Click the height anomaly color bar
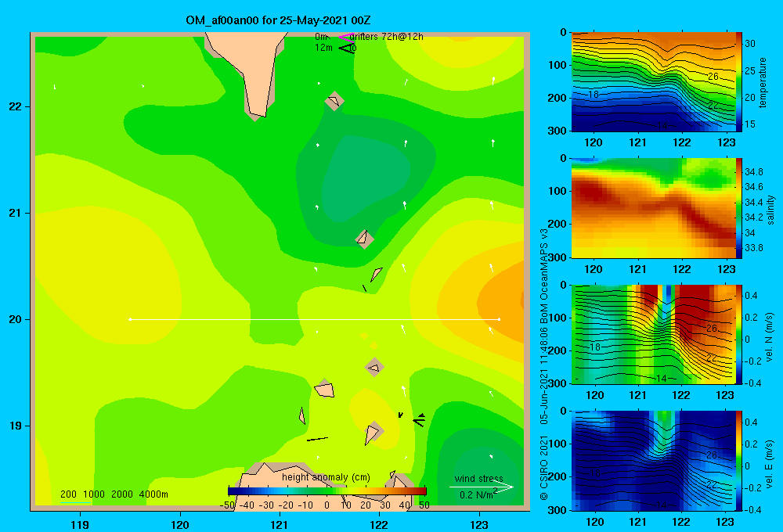The height and width of the screenshot is (532, 783). pyautogui.click(x=327, y=491)
